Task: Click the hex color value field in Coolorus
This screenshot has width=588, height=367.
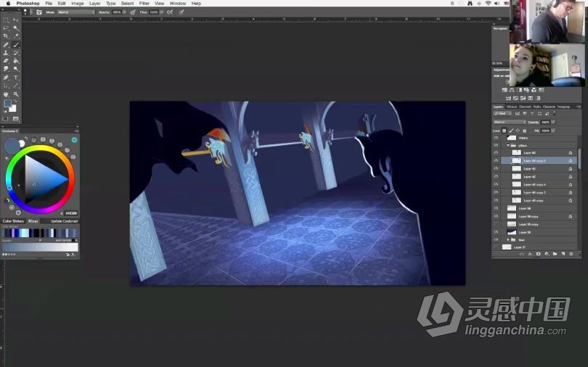Action: click(70, 213)
